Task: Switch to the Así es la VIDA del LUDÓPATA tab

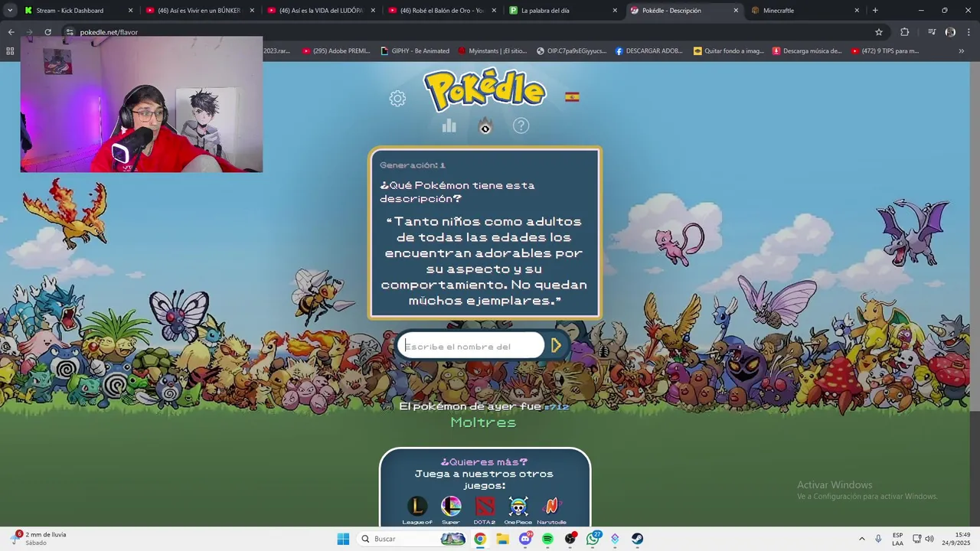Action: [320, 11]
